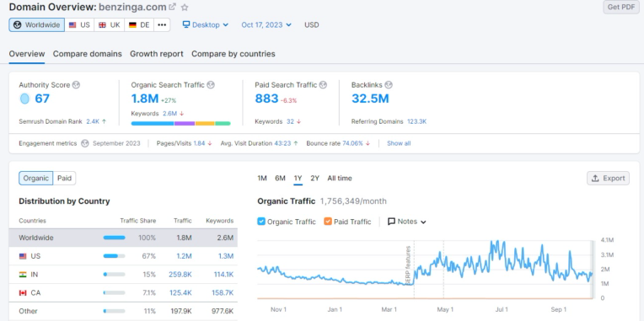644x321 pixels.
Task: Click the Export button
Action: 609,178
